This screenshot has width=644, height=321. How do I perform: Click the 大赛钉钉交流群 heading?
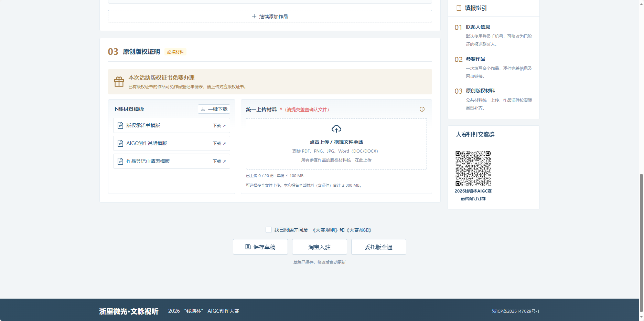[475, 134]
